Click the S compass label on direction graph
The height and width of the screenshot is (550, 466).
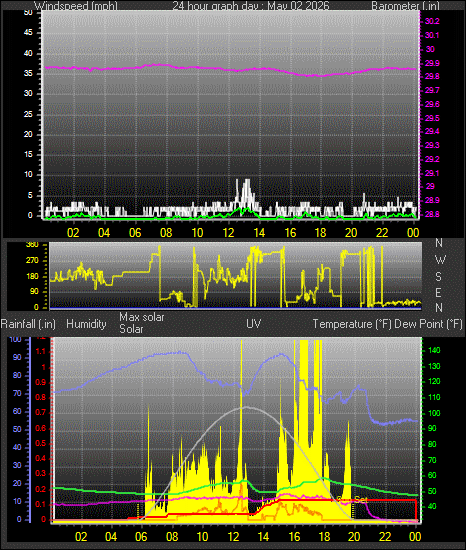click(x=438, y=277)
